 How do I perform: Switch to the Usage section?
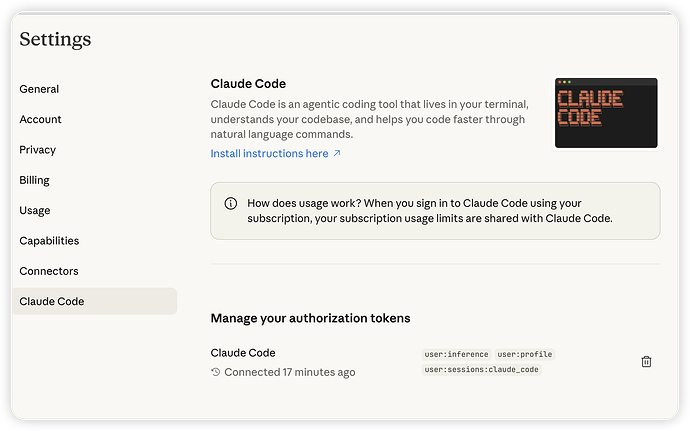(35, 210)
